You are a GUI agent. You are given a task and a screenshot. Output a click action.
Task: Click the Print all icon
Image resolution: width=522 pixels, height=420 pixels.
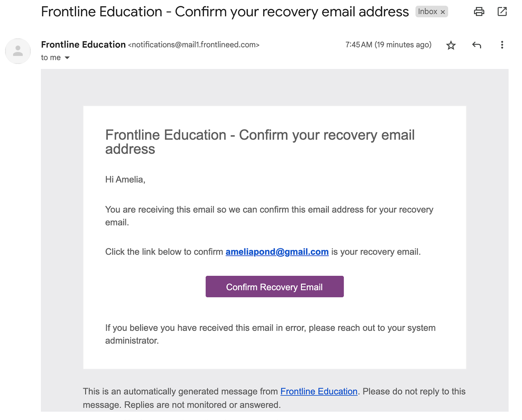pos(479,12)
